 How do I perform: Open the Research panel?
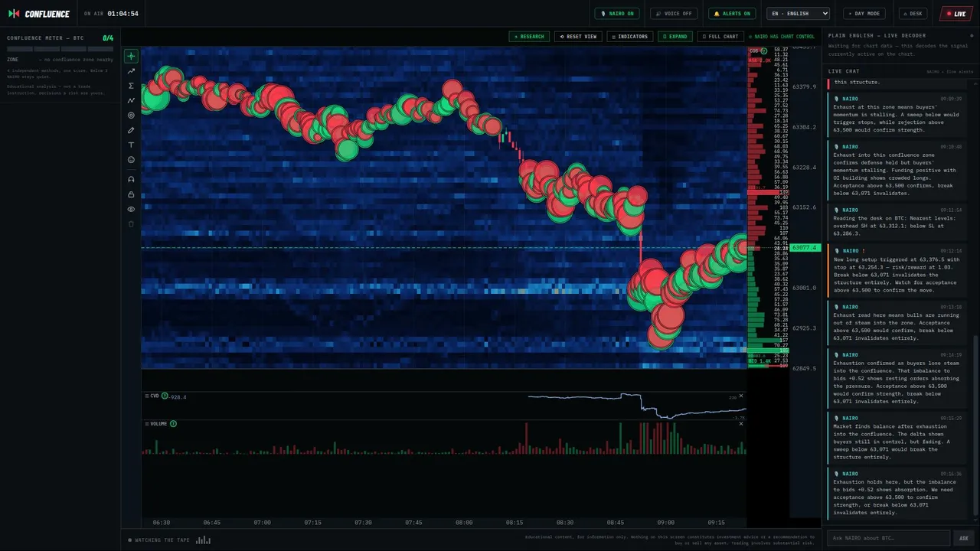[x=529, y=36]
